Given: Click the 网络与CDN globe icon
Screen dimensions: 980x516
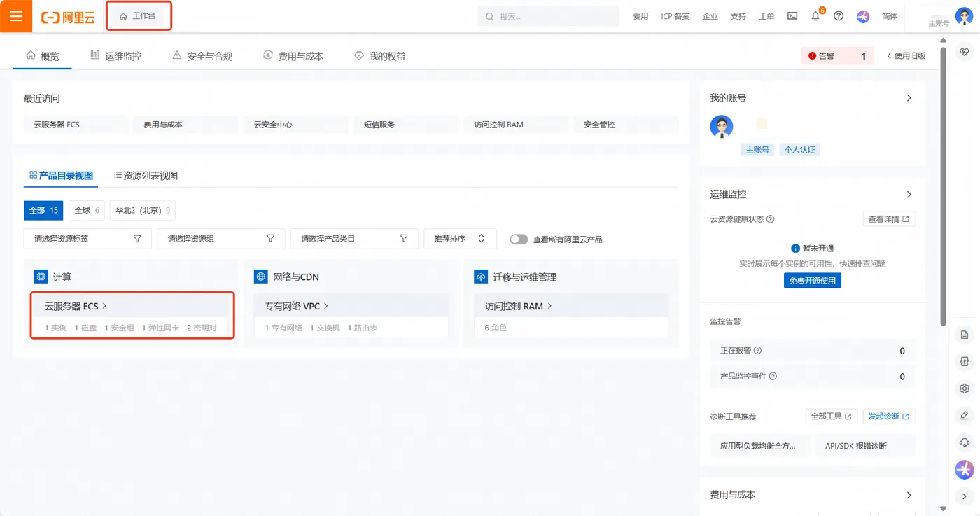Looking at the screenshot, I should pyautogui.click(x=261, y=277).
